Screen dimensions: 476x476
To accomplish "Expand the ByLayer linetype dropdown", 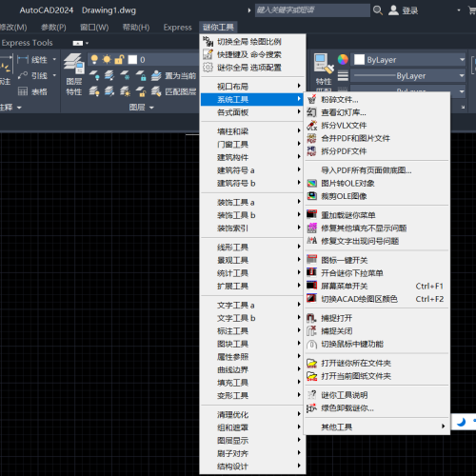I will pos(408,76).
